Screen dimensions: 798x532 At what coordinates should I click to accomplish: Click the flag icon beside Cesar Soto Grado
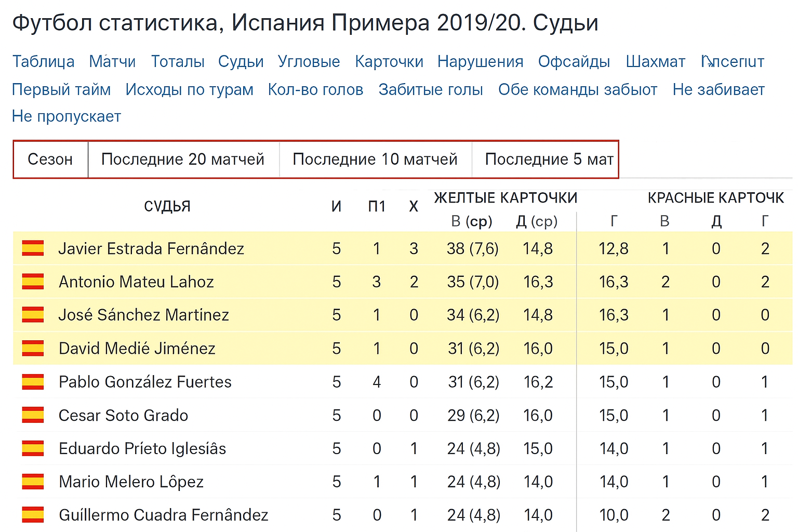(33, 415)
